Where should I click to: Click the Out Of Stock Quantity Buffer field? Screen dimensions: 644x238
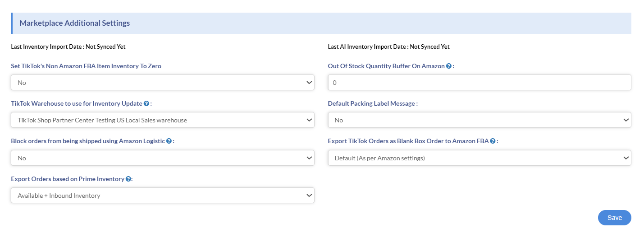click(480, 83)
